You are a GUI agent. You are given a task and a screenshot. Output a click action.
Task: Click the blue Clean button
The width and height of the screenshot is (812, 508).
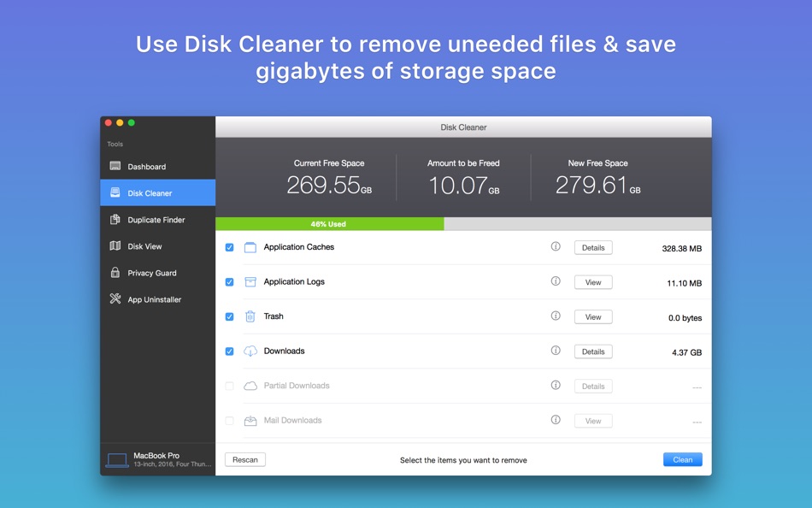tap(683, 460)
